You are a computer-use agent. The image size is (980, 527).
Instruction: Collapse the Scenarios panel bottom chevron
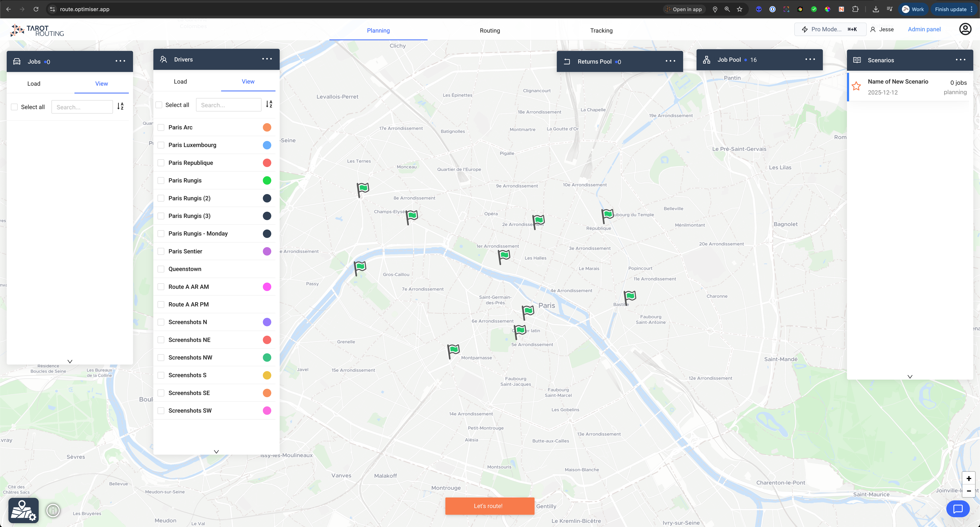(910, 377)
